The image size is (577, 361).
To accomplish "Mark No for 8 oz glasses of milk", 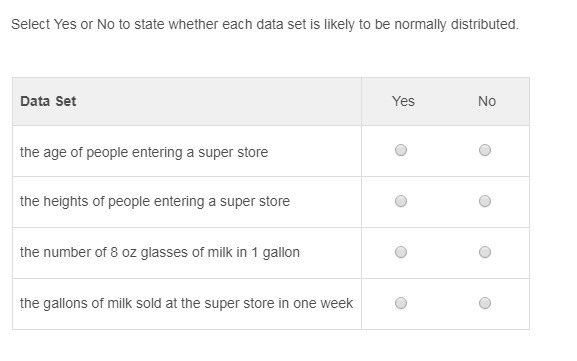I will click(485, 252).
